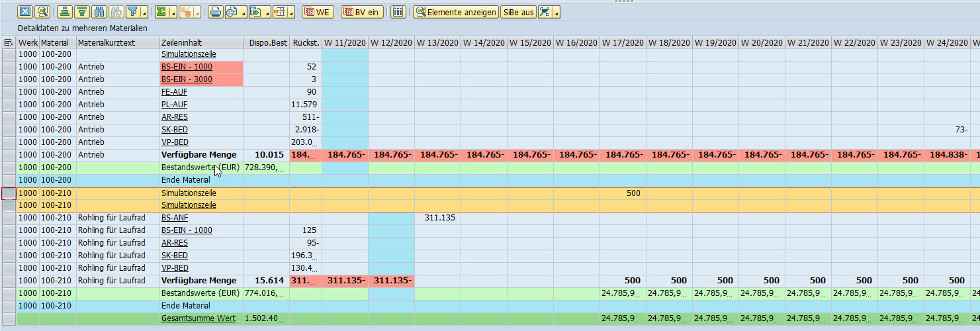This screenshot has width=980, height=331.
Task: Click the details magnifier icon
Action: click(x=42, y=12)
